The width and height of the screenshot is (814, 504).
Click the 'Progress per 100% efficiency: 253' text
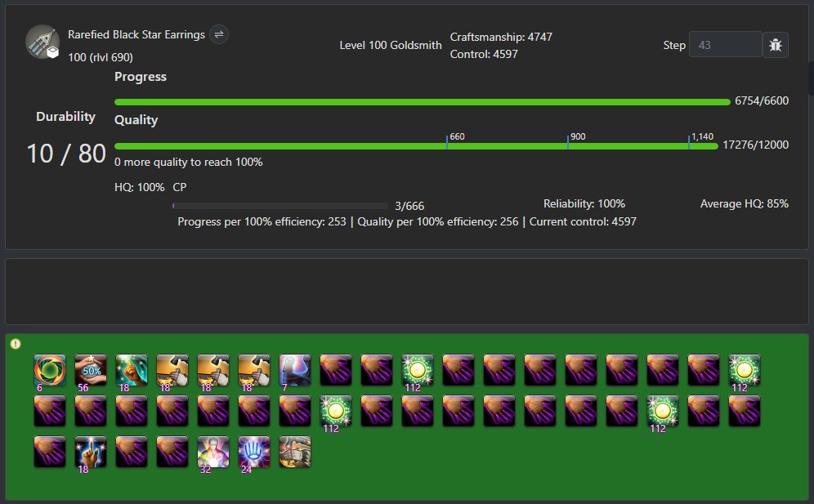(262, 221)
